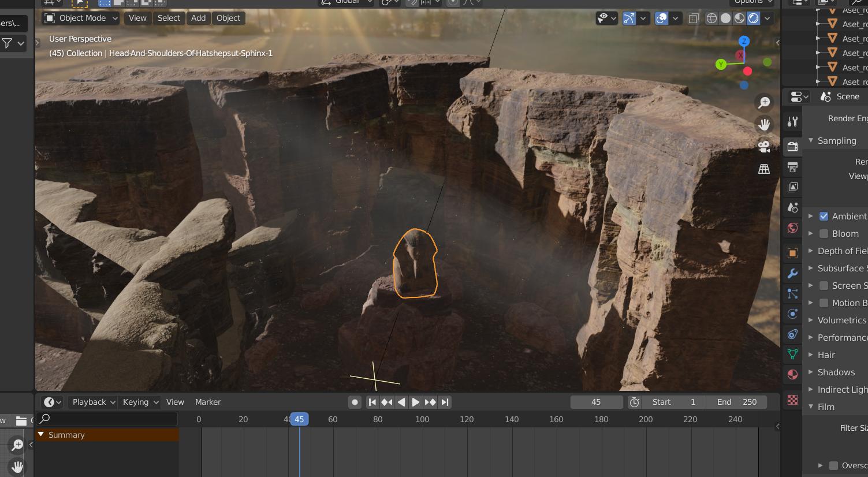Play animation in reverse

click(x=401, y=402)
